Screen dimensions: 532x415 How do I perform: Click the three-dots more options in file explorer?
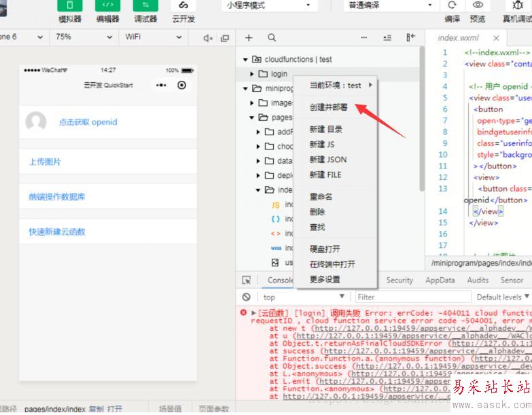[363, 37]
